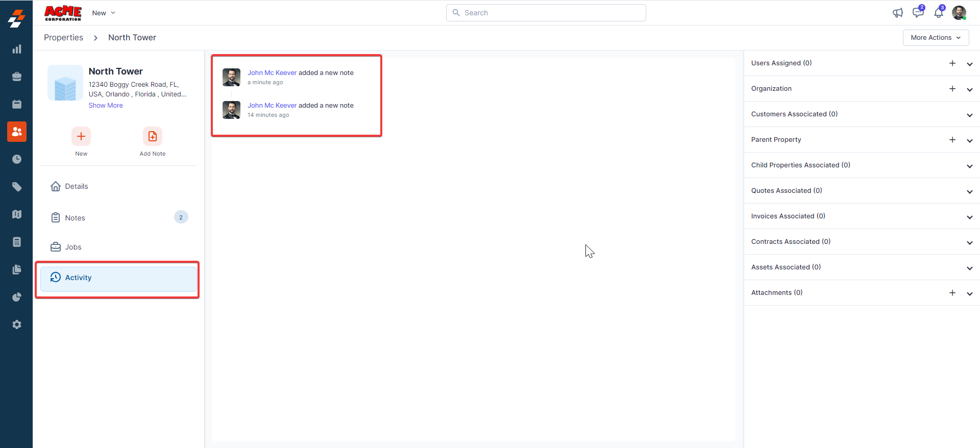Open the dashboard bar chart sidebar icon
Viewport: 980px width, 448px height.
click(17, 49)
